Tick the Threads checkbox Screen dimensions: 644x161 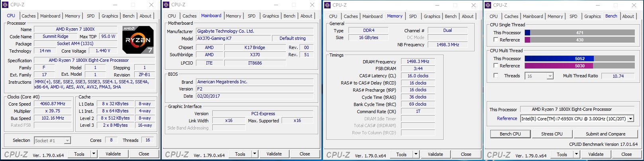pyautogui.click(x=496, y=76)
